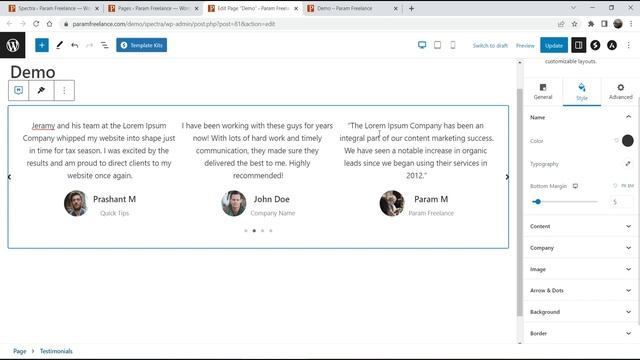
Task: Switch to the desktop preview icon
Action: point(422,45)
